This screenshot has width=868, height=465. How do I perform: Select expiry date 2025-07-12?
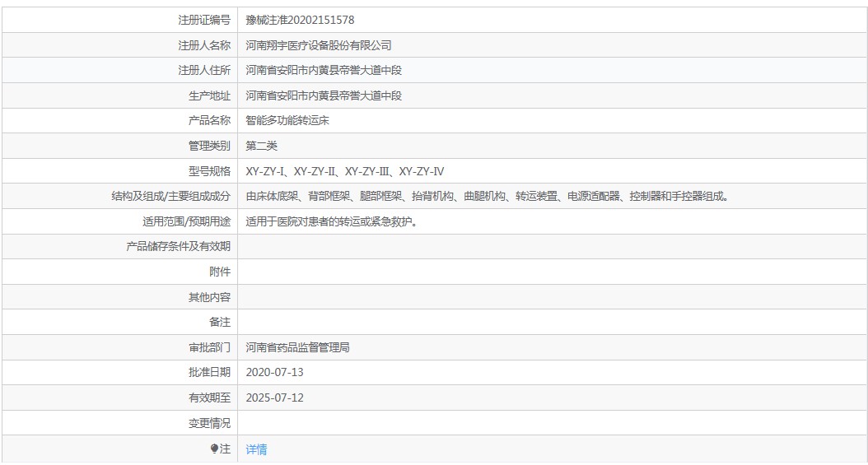[x=274, y=398]
